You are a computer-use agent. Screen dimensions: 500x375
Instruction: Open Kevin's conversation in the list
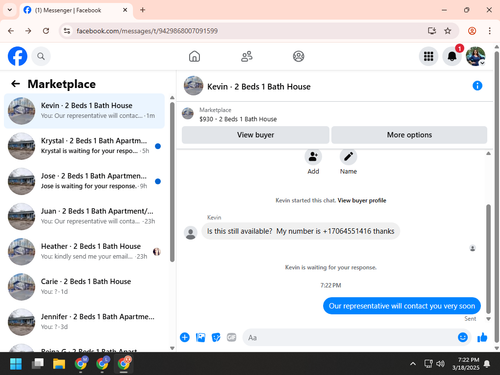(84, 111)
